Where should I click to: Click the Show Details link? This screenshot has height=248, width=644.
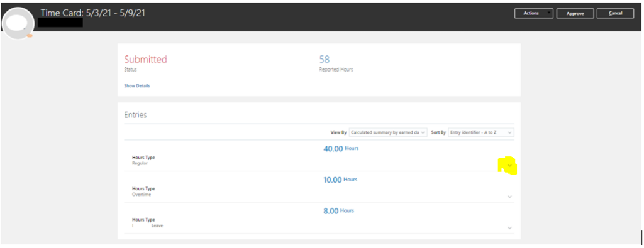136,85
